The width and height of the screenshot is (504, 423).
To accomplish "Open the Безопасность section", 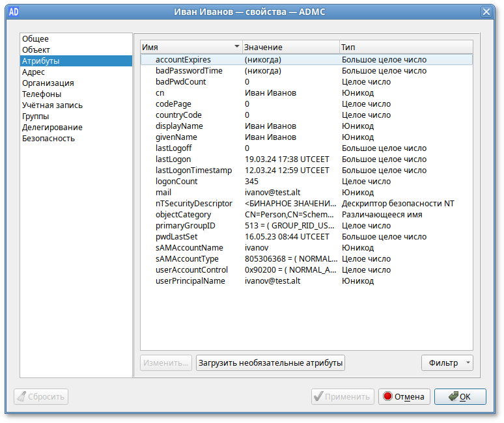I will click(48, 139).
